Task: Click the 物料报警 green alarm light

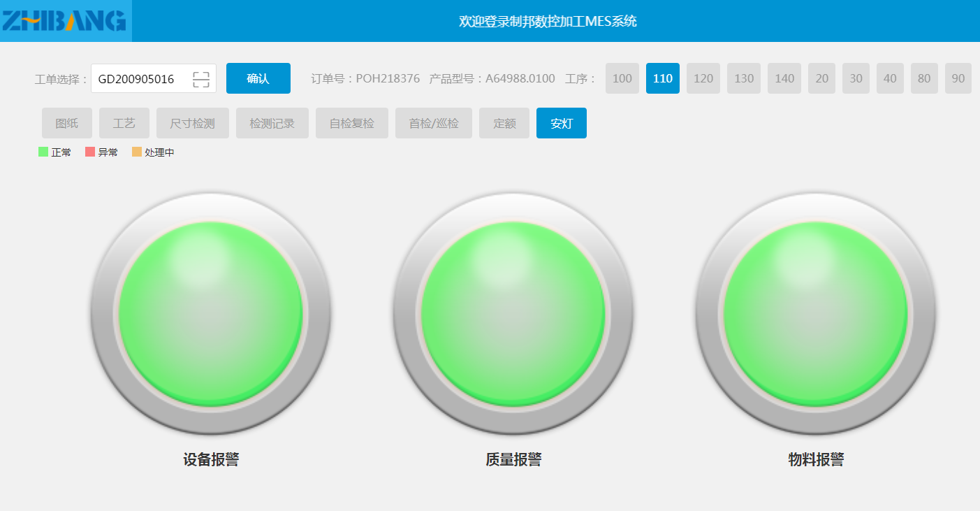Action: coord(816,313)
